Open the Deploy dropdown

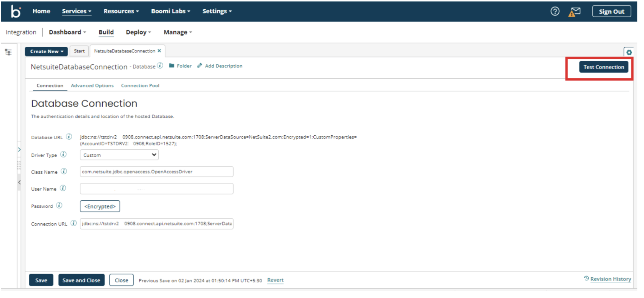pos(139,32)
